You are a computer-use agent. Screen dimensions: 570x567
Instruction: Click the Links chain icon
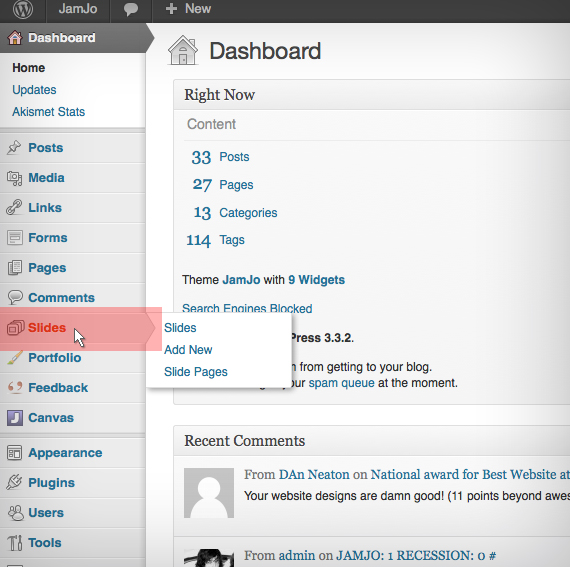click(14, 208)
